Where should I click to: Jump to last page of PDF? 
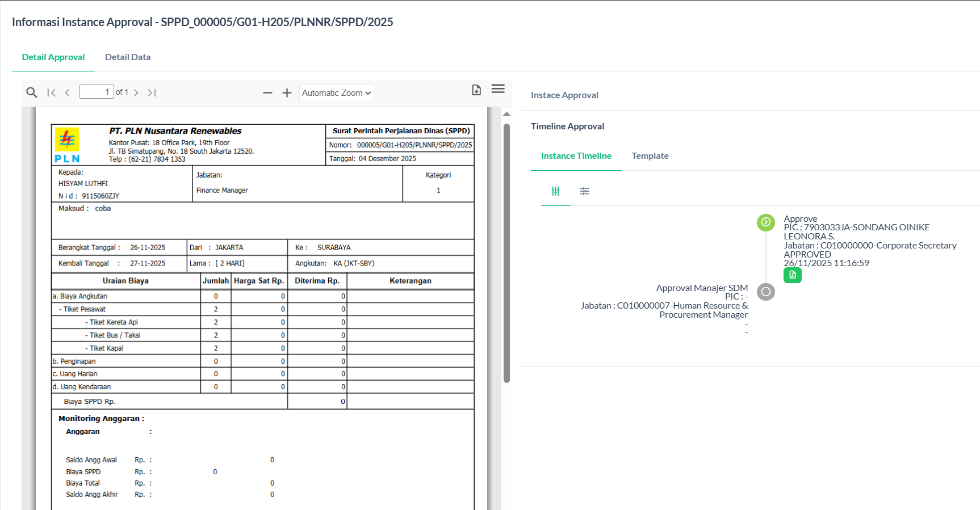pos(152,92)
